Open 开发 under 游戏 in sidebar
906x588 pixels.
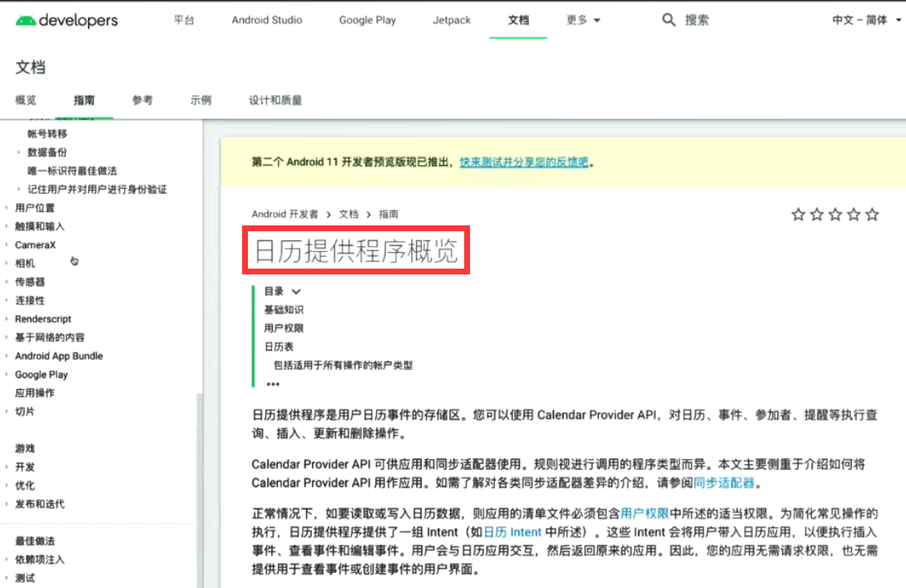coord(25,467)
